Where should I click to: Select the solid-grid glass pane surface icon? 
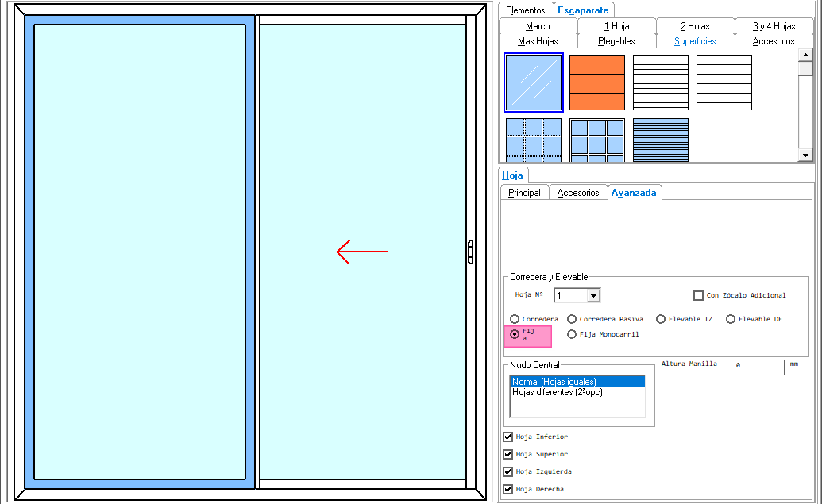(x=597, y=140)
